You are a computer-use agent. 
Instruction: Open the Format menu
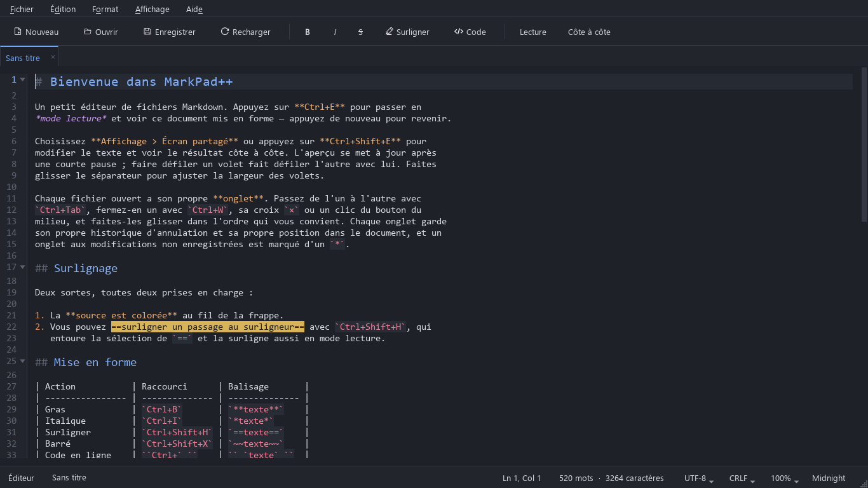(105, 9)
